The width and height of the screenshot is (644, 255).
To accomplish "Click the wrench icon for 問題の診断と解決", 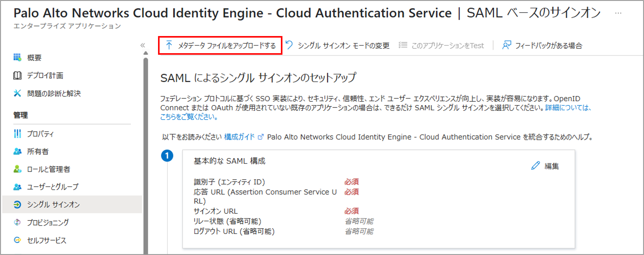I will (17, 93).
